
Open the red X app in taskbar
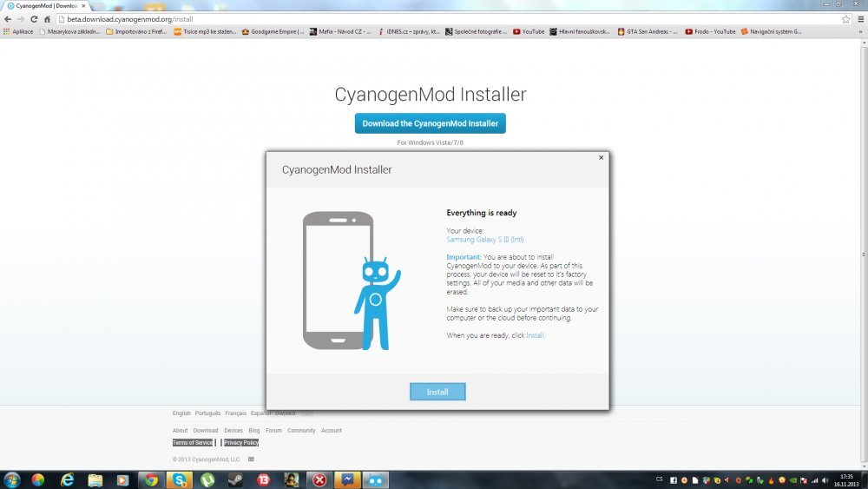pos(319,479)
